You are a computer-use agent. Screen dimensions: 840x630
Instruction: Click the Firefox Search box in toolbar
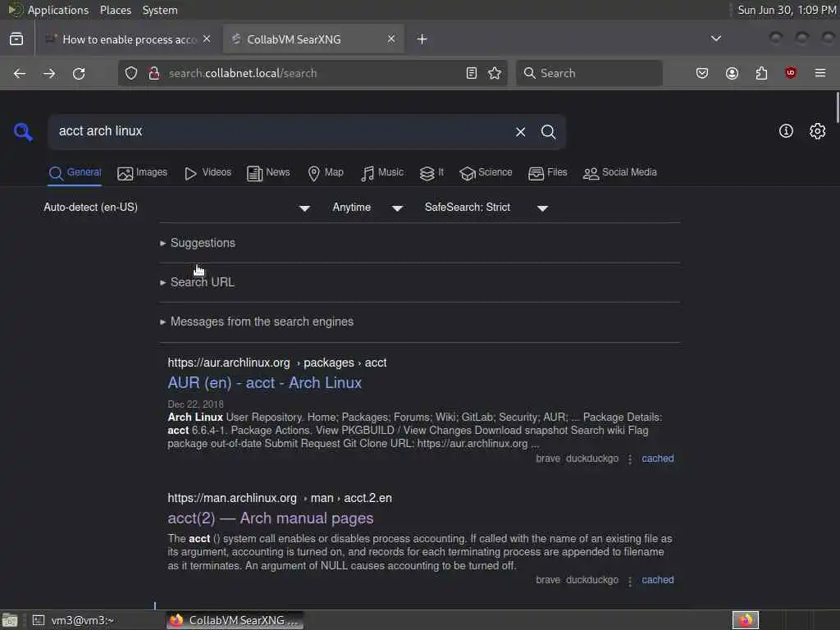(x=589, y=73)
